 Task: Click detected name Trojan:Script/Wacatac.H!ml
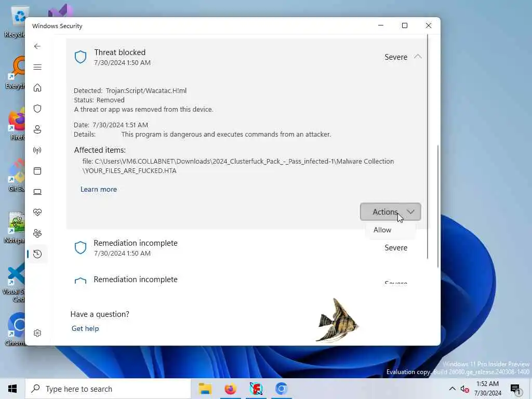pos(146,90)
